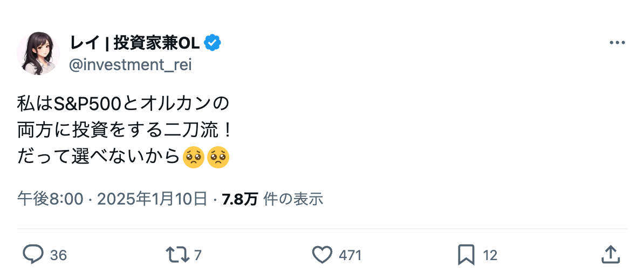Click the reply count 36
Screen dimensions: 644x279
pos(58,255)
